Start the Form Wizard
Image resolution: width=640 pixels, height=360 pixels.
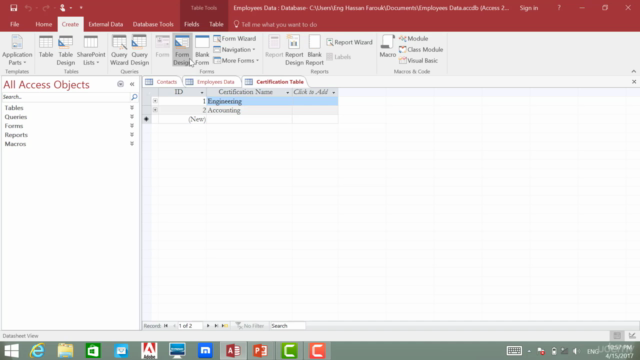click(235, 38)
